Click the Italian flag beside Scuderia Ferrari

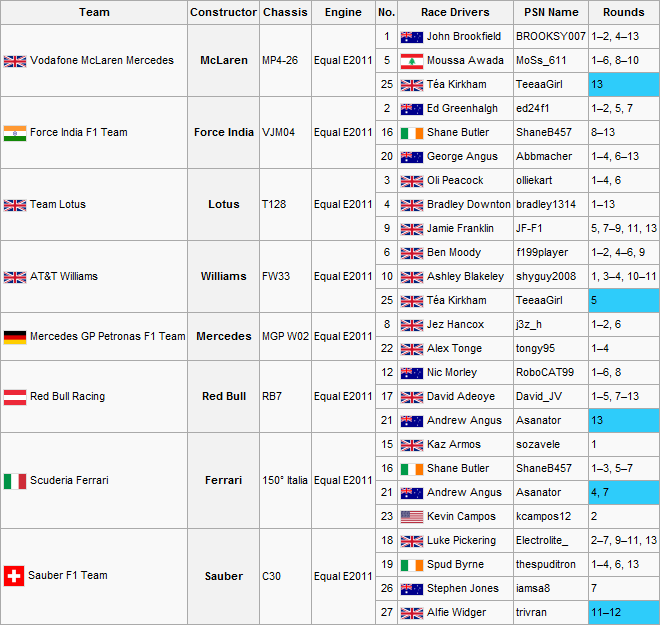(15, 481)
